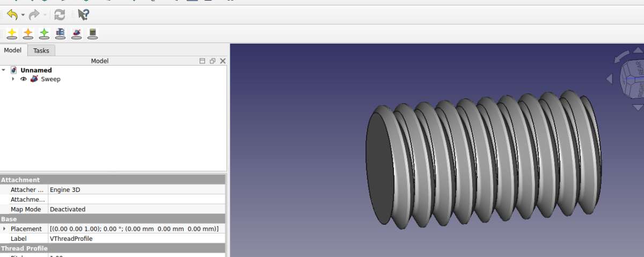Click the dark stacked-cylinder toolbar icon
The height and width of the screenshot is (257, 644).
93,34
